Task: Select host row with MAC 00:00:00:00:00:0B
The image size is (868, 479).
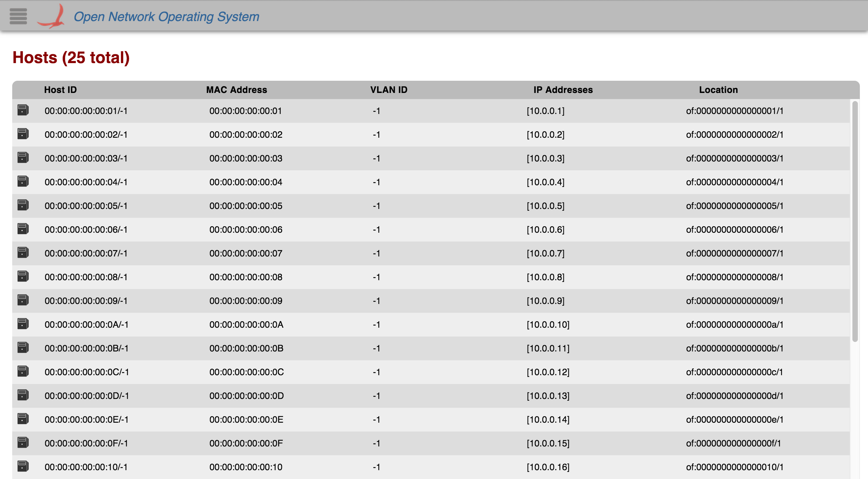Action: coord(246,348)
